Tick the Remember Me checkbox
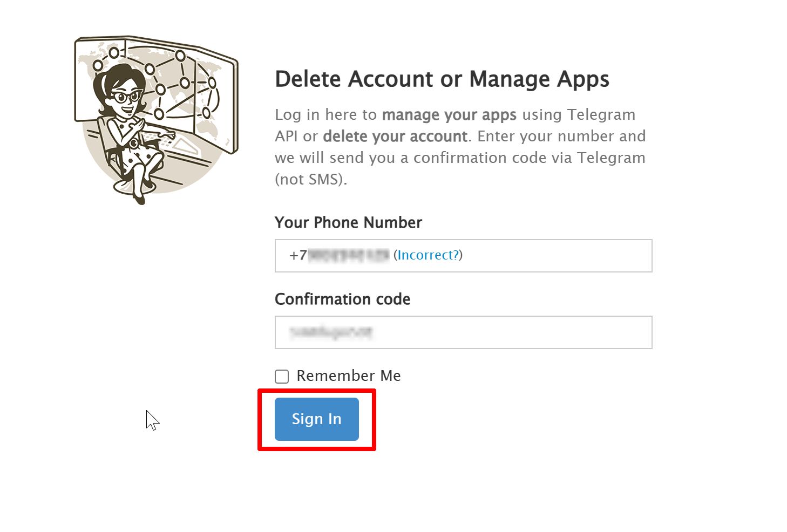Image resolution: width=787 pixels, height=532 pixels. click(282, 377)
